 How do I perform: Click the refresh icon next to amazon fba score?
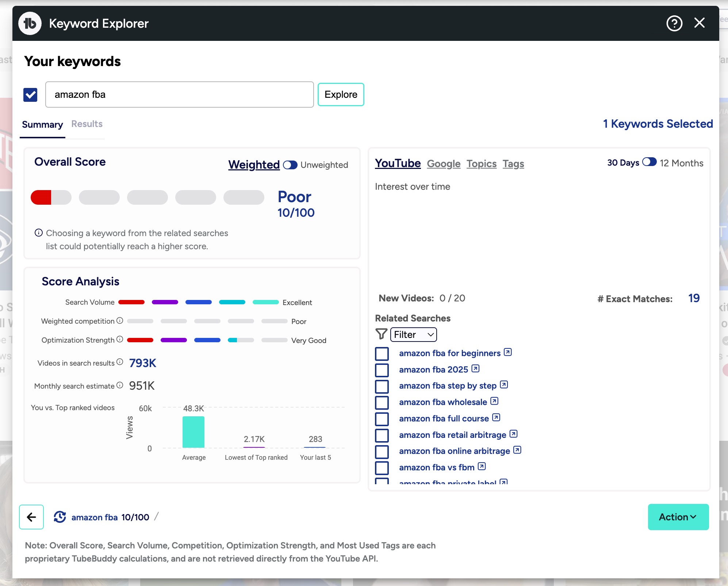pyautogui.click(x=60, y=517)
